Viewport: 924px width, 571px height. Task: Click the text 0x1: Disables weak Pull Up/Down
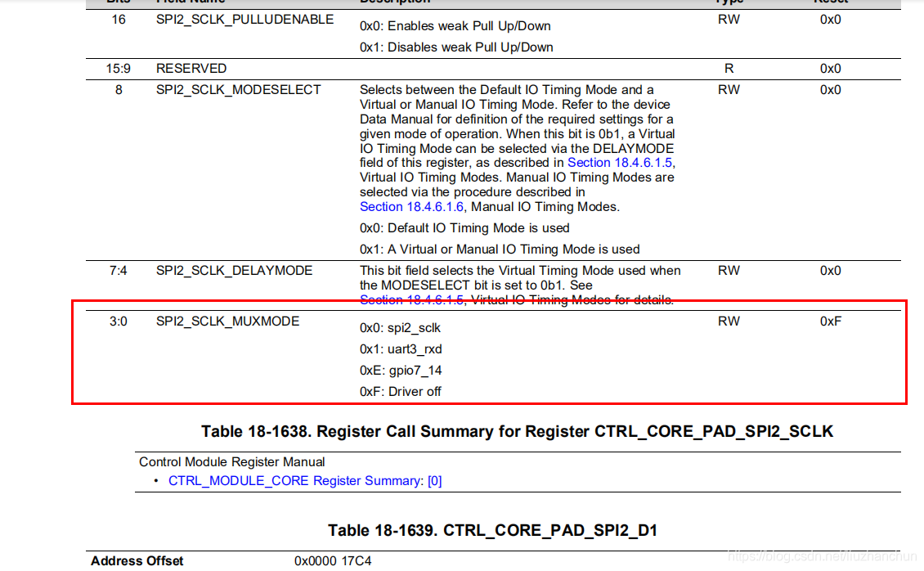pyautogui.click(x=456, y=47)
